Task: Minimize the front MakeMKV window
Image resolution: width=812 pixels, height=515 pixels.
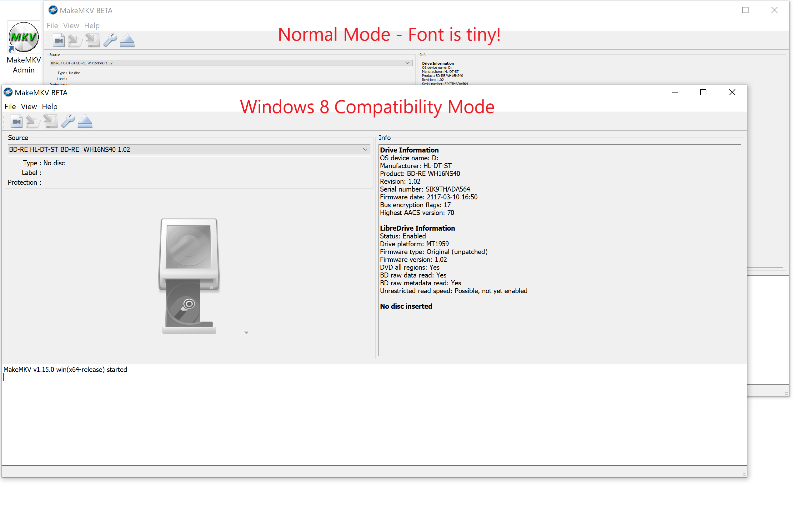Action: coord(675,92)
